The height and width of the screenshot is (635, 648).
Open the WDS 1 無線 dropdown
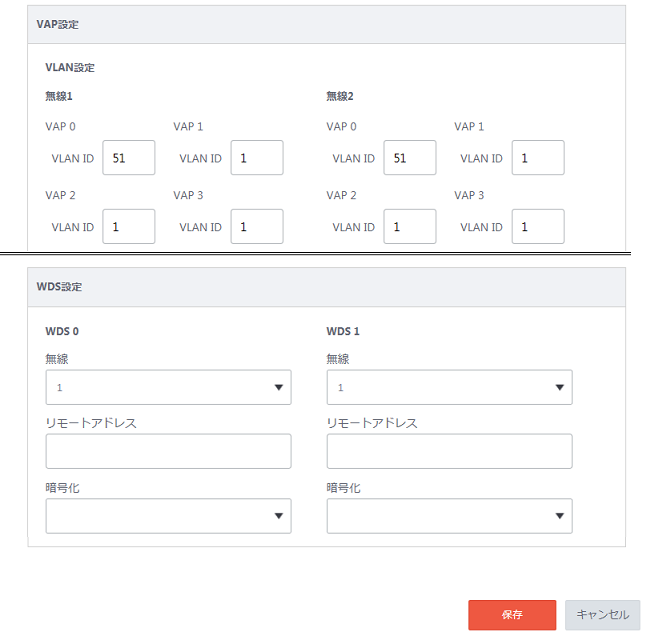click(x=449, y=387)
